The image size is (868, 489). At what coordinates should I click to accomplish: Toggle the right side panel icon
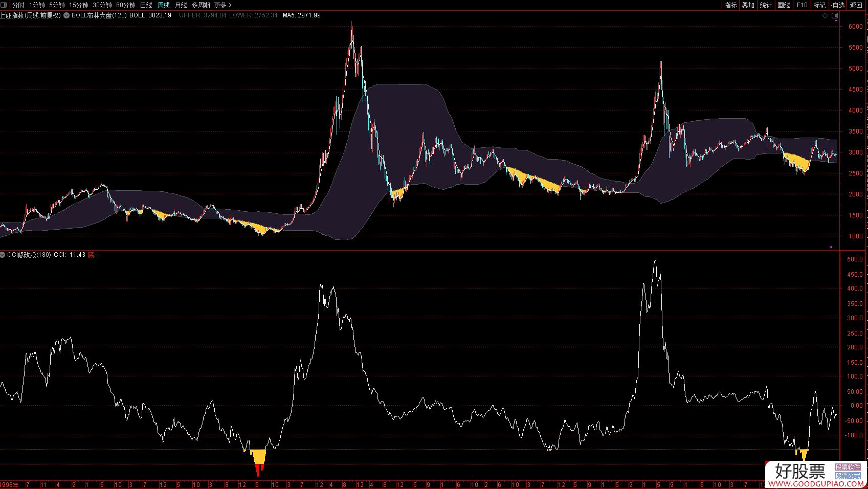point(835,16)
